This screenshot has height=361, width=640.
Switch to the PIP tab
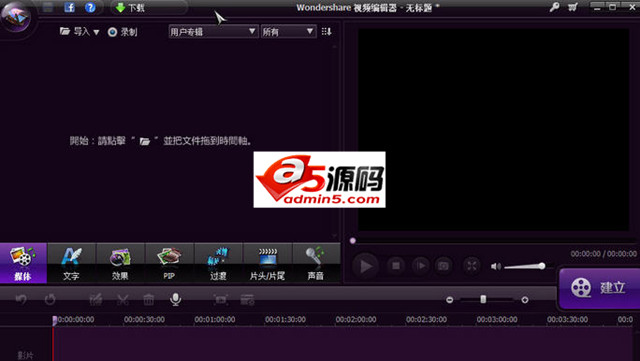click(169, 263)
